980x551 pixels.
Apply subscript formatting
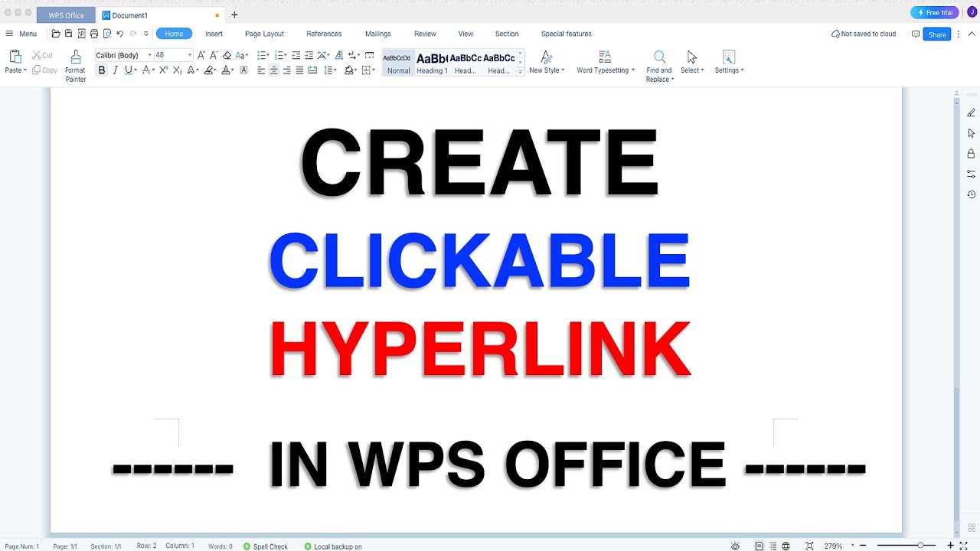(x=177, y=70)
